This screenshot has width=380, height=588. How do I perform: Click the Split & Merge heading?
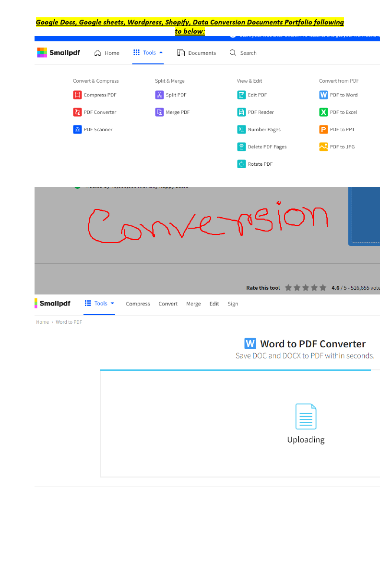pyautogui.click(x=170, y=81)
